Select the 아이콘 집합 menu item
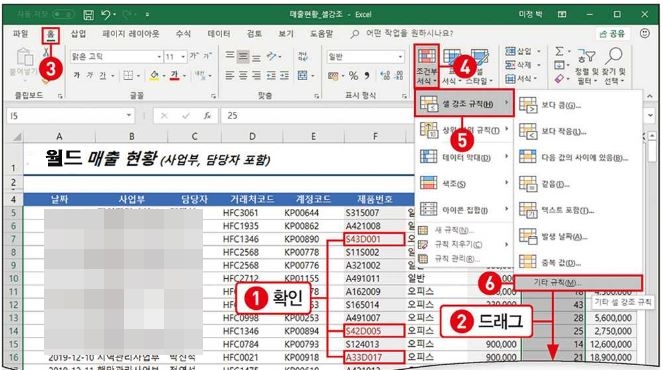663x370 pixels. click(x=464, y=209)
